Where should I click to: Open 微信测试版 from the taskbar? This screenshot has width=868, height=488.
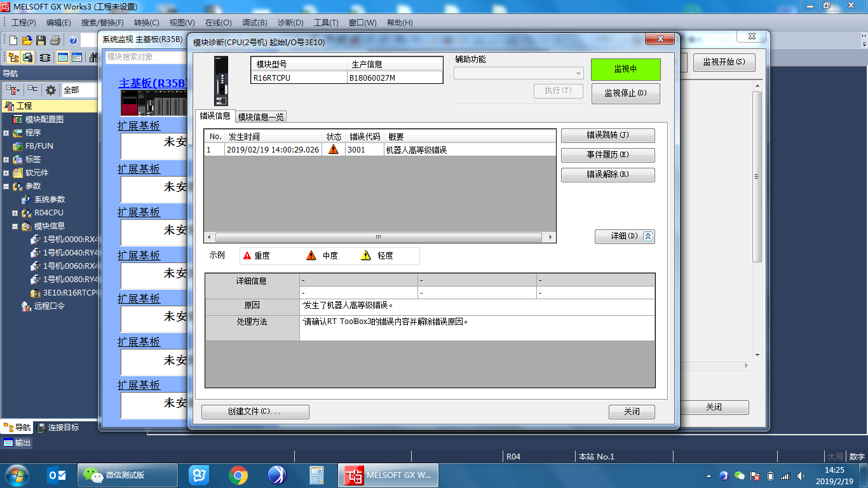[x=127, y=475]
